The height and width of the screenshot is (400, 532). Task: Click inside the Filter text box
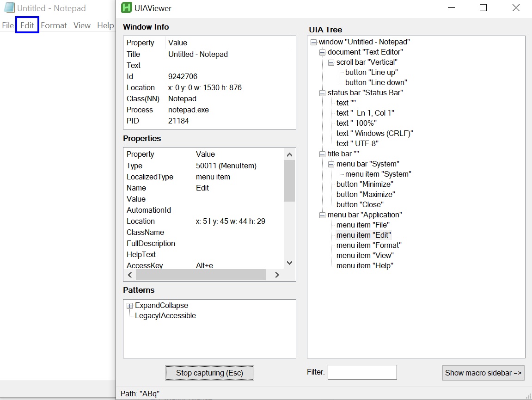click(362, 372)
